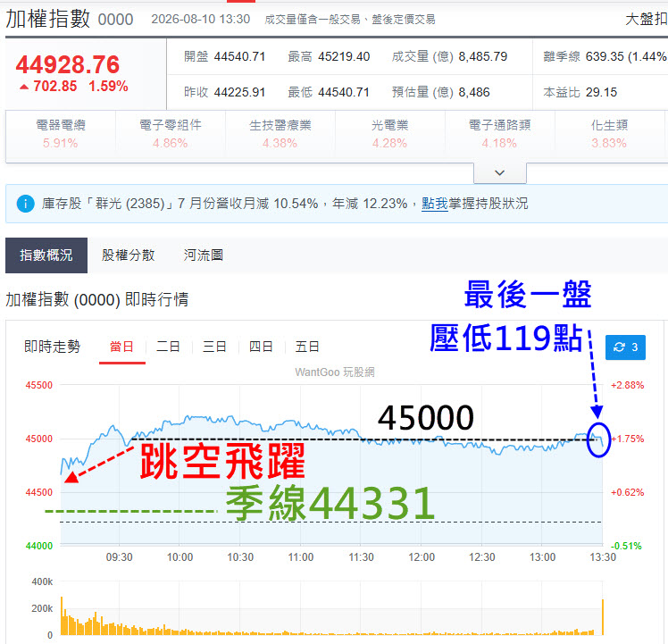This screenshot has height=644, width=668.
Task: Open the 化生類 sector card
Action: click(x=609, y=134)
